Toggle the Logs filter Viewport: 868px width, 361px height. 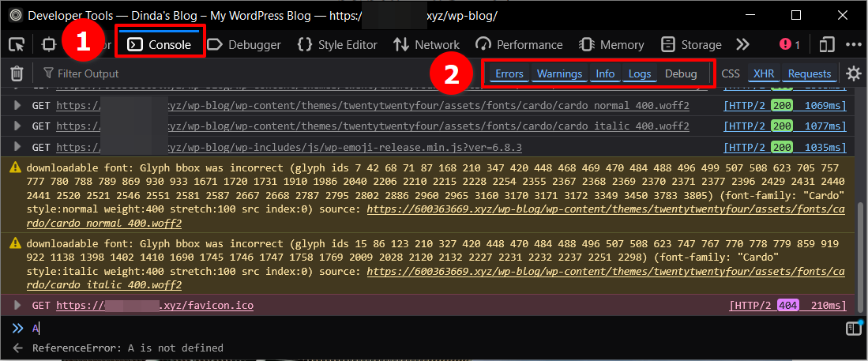pos(640,73)
